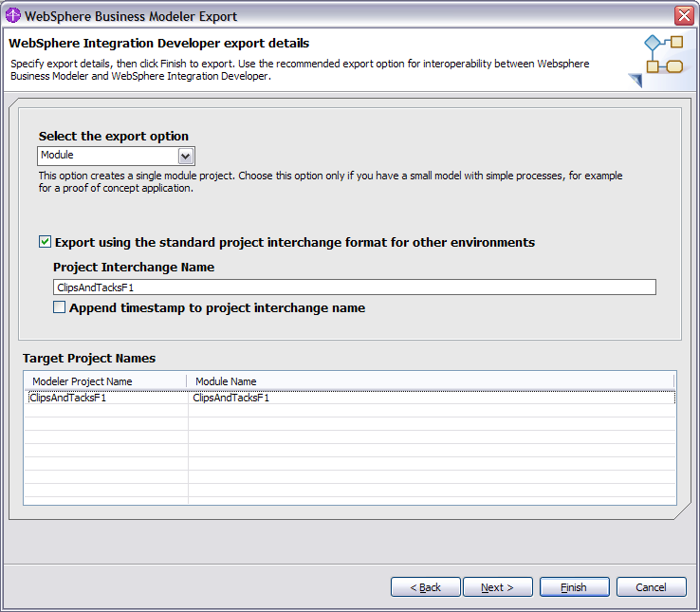The height and width of the screenshot is (612, 700).
Task: Click Finish to run the export
Action: point(574,587)
